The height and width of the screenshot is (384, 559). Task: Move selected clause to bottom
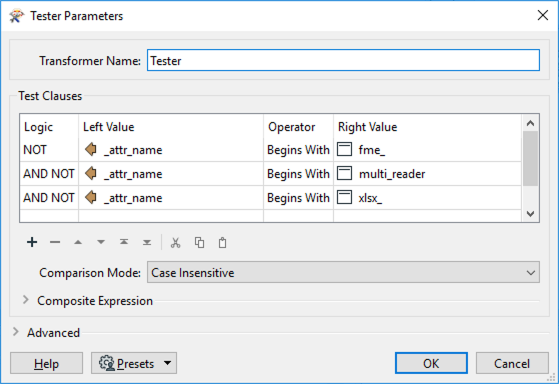(147, 242)
